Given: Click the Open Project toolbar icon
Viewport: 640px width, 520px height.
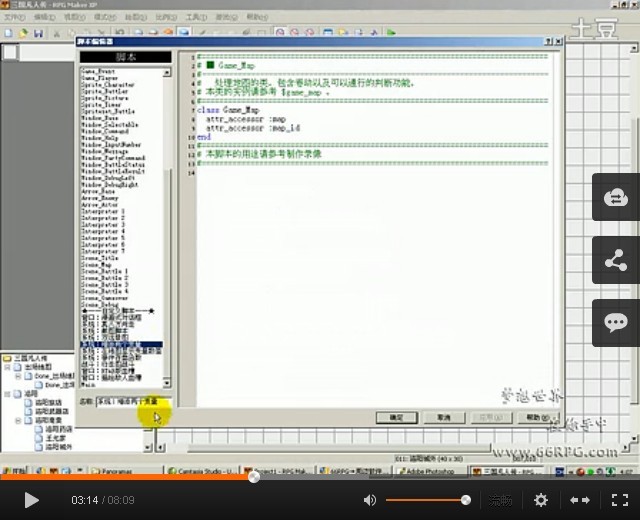Looking at the screenshot, I should click(23, 33).
